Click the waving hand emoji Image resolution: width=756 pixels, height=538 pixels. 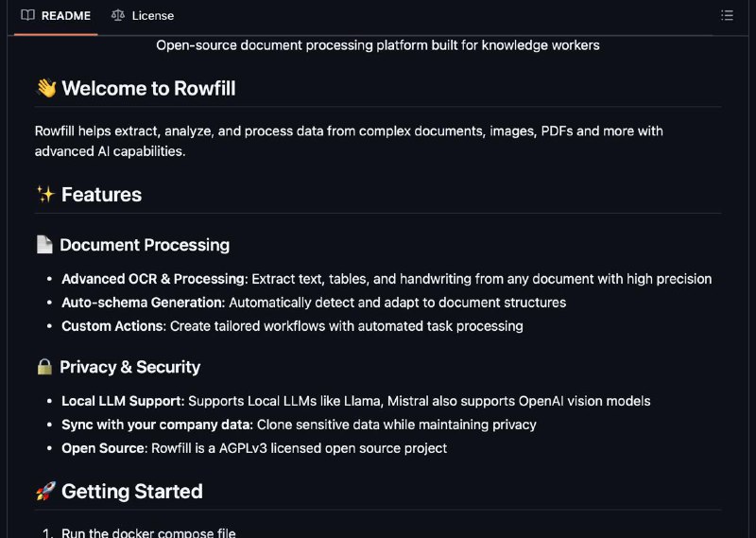(x=46, y=88)
